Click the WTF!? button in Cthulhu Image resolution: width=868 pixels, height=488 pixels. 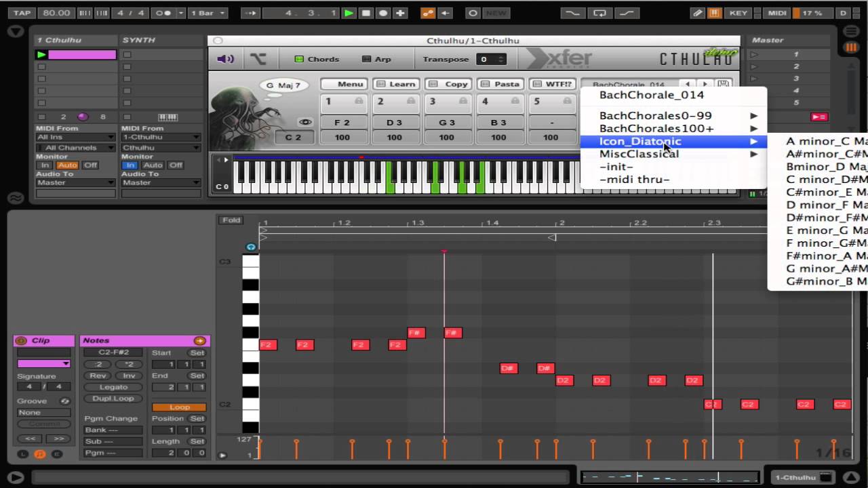[552, 84]
